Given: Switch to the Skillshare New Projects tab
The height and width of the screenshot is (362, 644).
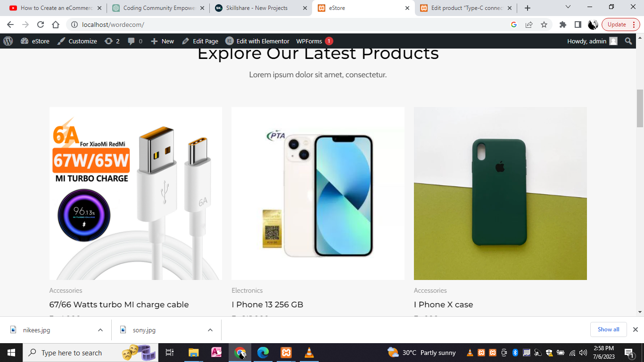Looking at the screenshot, I should pos(261,8).
